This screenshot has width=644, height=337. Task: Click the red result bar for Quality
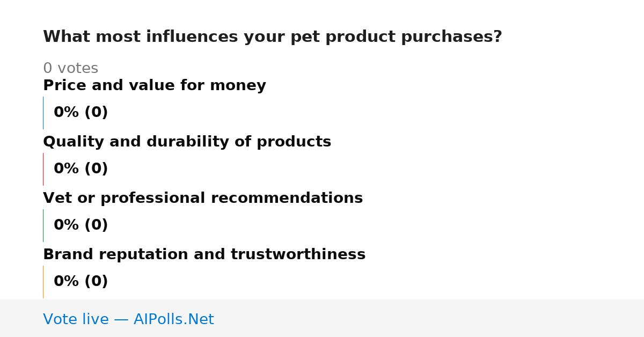(x=43, y=169)
